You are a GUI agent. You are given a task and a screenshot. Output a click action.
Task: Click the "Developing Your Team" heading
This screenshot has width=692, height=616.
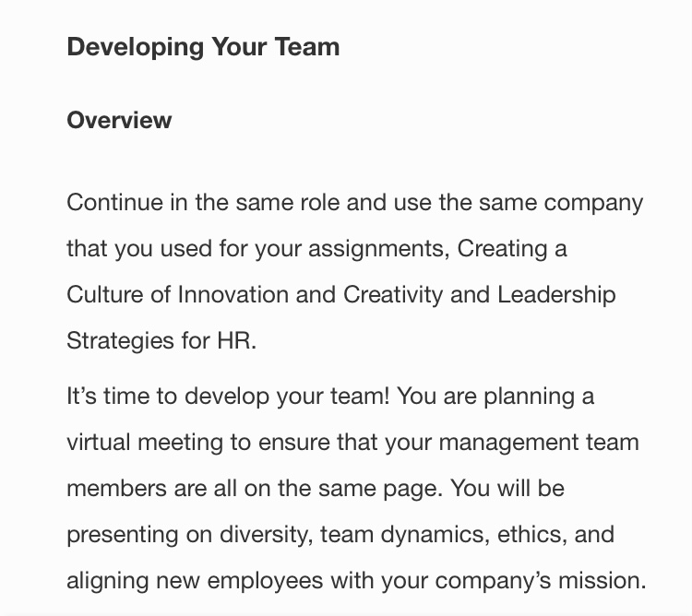203,47
